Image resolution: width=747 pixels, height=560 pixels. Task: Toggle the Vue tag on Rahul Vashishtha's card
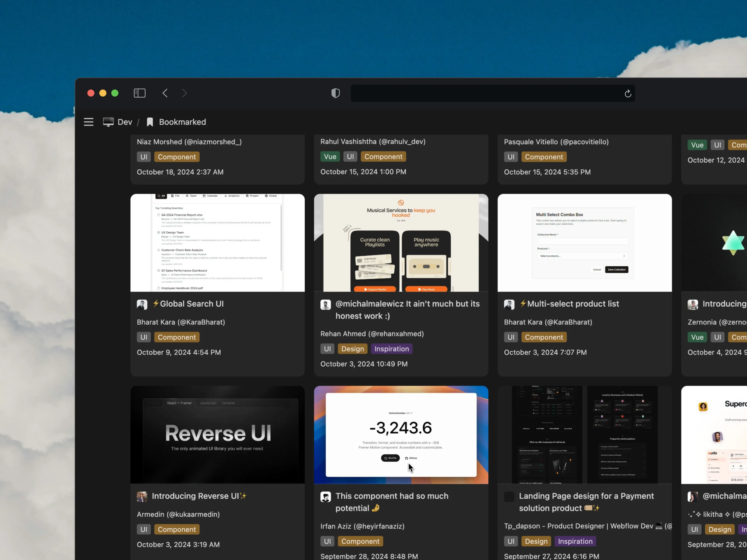[x=330, y=156]
